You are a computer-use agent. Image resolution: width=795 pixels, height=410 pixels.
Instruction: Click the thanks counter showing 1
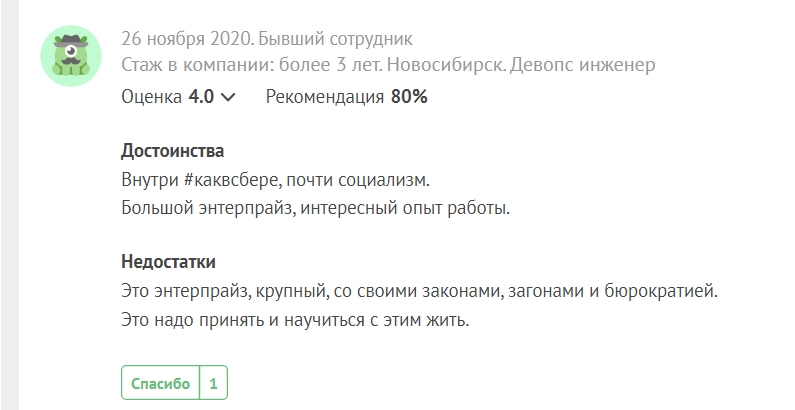(x=213, y=383)
